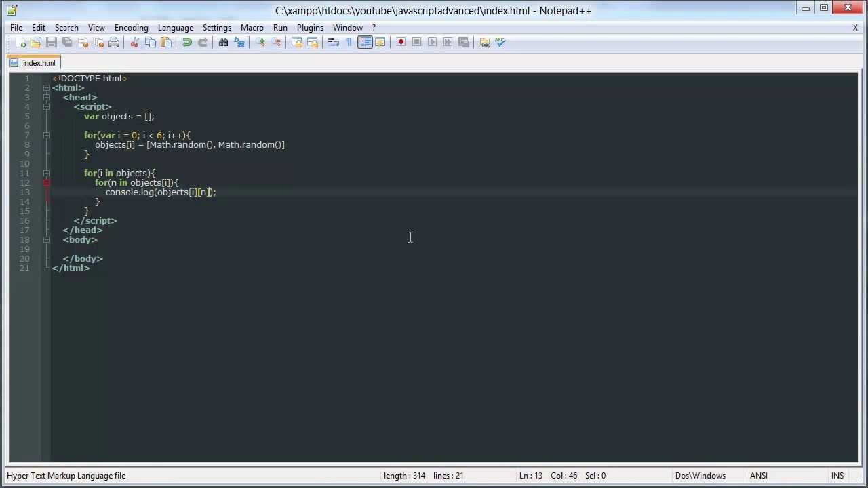Open the Edit menu

coord(39,28)
